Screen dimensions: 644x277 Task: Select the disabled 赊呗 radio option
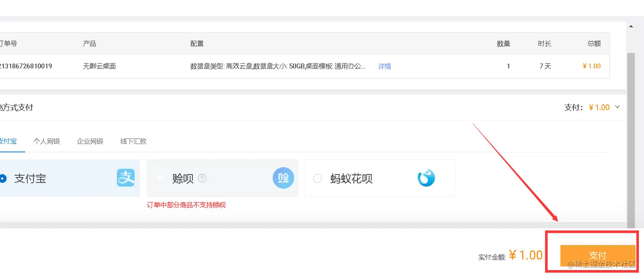pos(160,178)
